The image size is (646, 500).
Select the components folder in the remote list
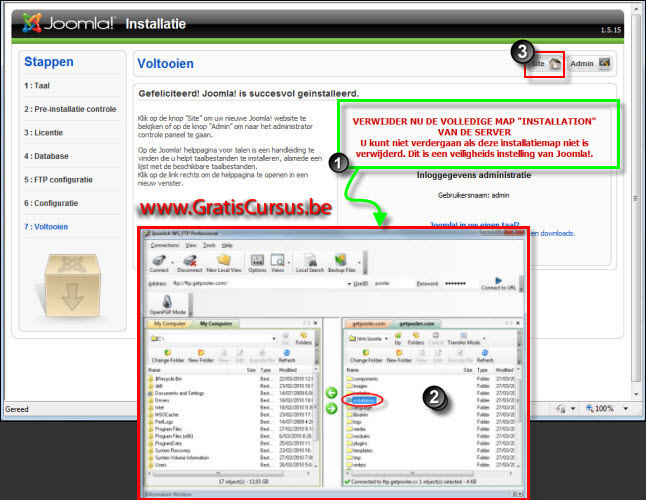click(362, 379)
